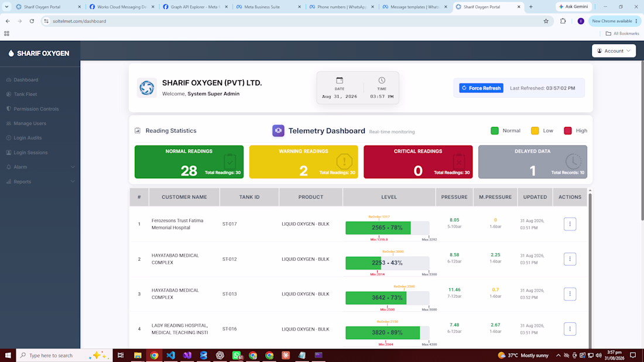644x362 pixels.
Task: Click the Windows Task View icon
Action: tap(121, 356)
